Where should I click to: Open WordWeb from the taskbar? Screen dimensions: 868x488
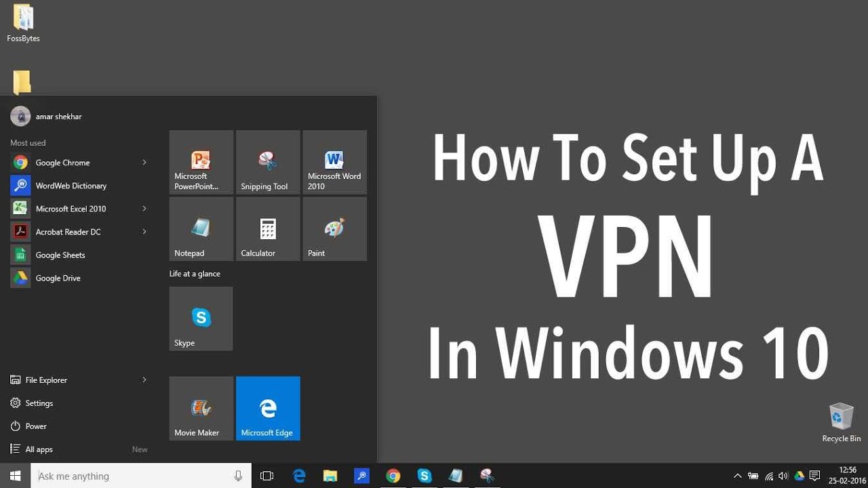click(x=361, y=476)
